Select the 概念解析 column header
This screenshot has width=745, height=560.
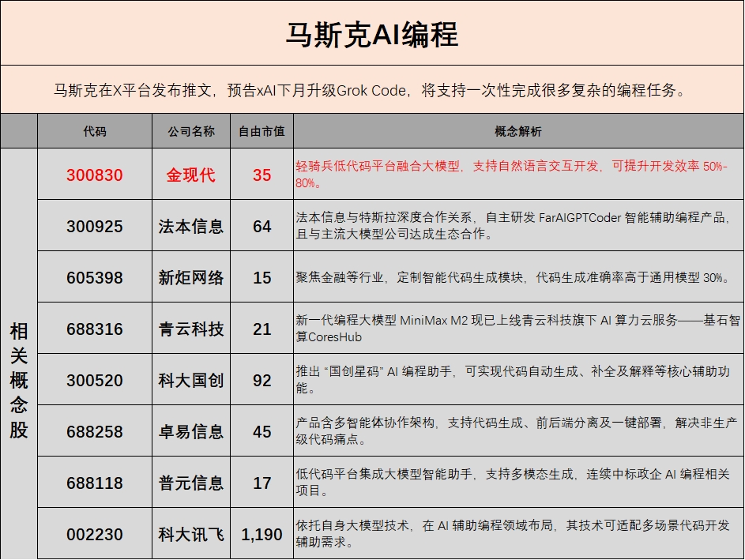tap(518, 131)
